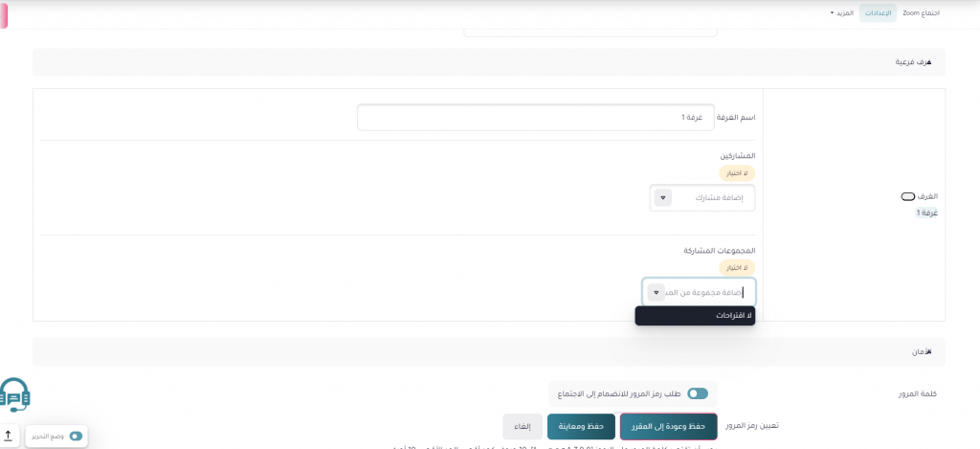Viewport: 980px width, 449px height.
Task: Click the pink drawer handle at left edge
Action: [x=4, y=16]
